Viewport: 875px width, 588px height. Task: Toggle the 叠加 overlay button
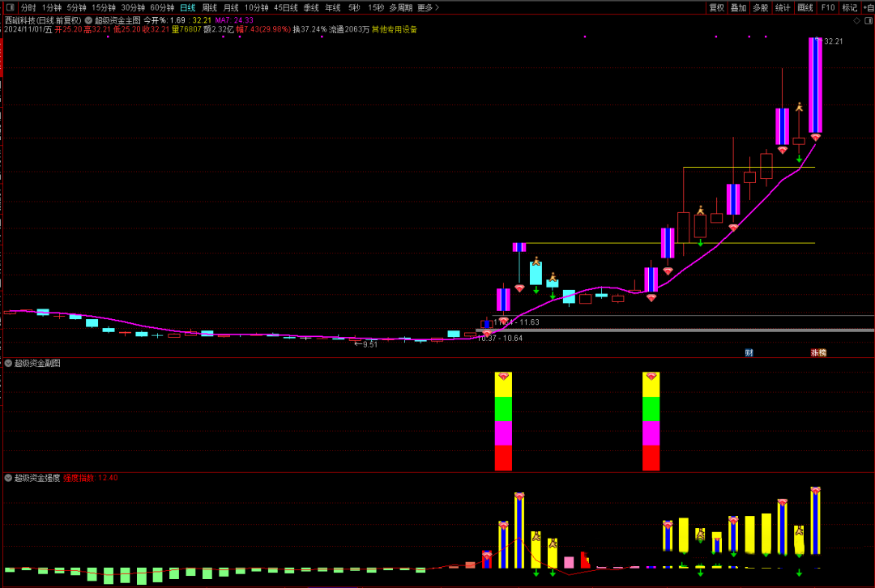point(738,7)
